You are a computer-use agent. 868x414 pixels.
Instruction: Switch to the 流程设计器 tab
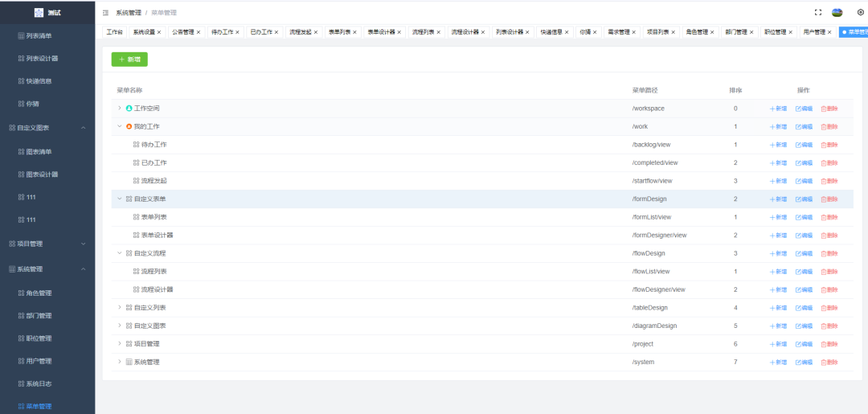click(x=464, y=32)
